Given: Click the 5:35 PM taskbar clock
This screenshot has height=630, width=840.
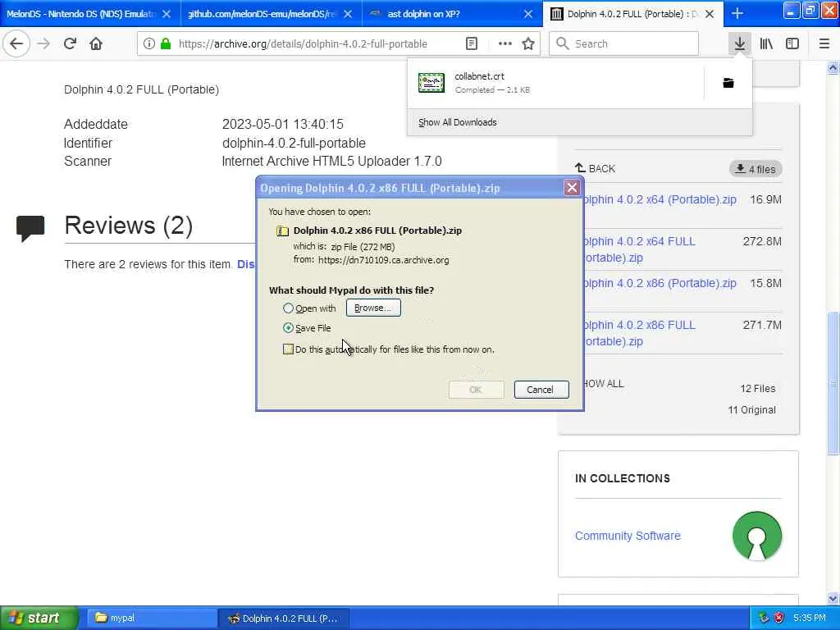Looking at the screenshot, I should click(x=810, y=619).
